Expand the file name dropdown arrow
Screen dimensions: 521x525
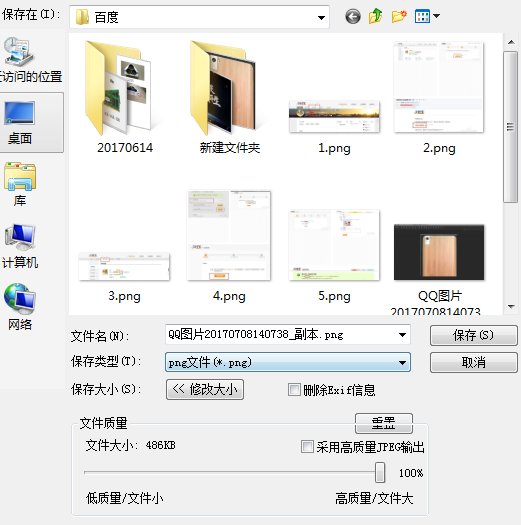tap(402, 334)
